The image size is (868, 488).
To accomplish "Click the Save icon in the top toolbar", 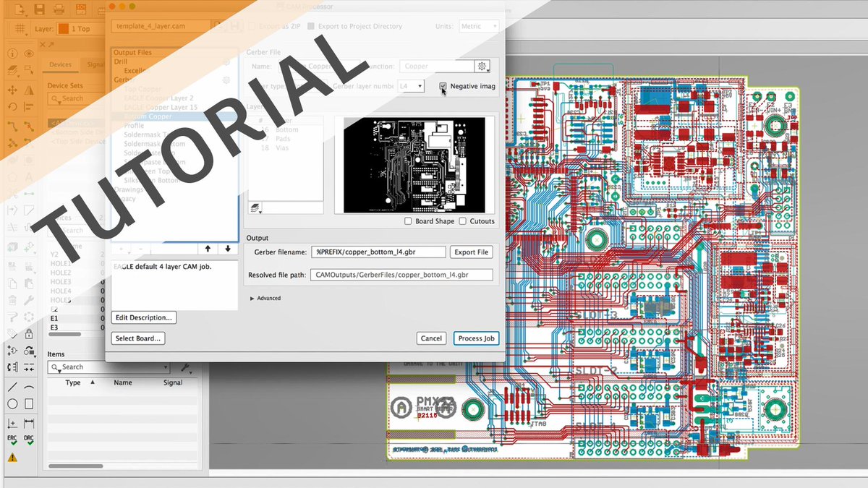I will click(x=39, y=9).
